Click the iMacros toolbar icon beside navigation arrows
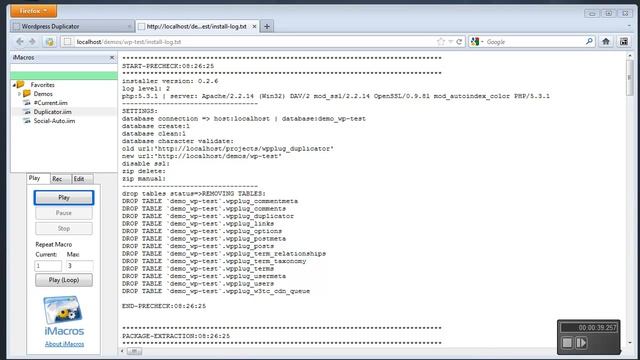640x360 pixels. (50, 42)
